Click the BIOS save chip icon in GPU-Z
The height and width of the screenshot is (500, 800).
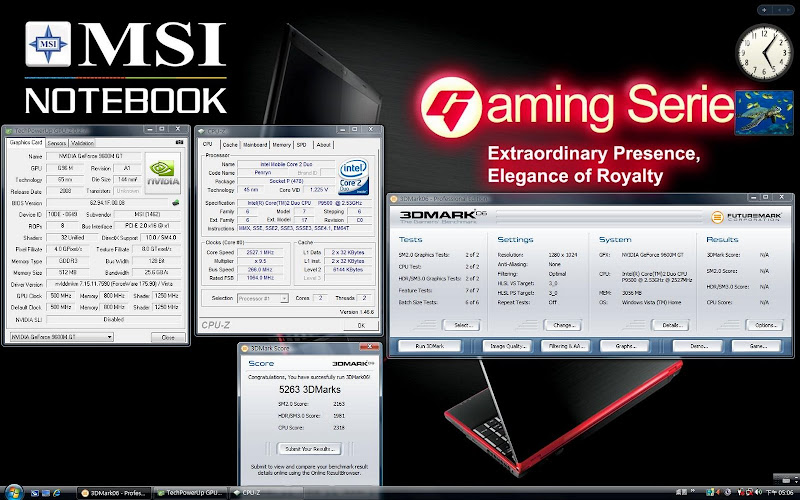(176, 203)
